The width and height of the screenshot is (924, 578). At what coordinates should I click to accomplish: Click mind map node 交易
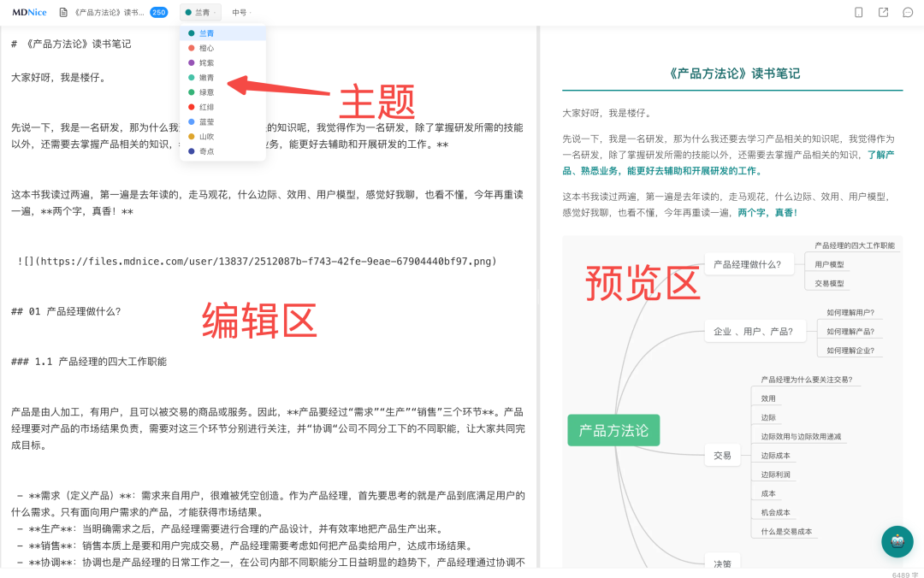722,456
